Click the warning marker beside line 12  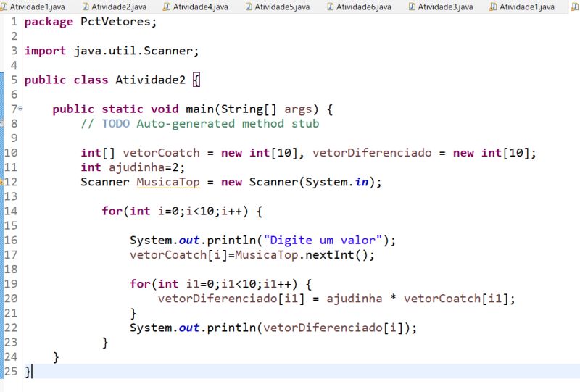pos(1,182)
